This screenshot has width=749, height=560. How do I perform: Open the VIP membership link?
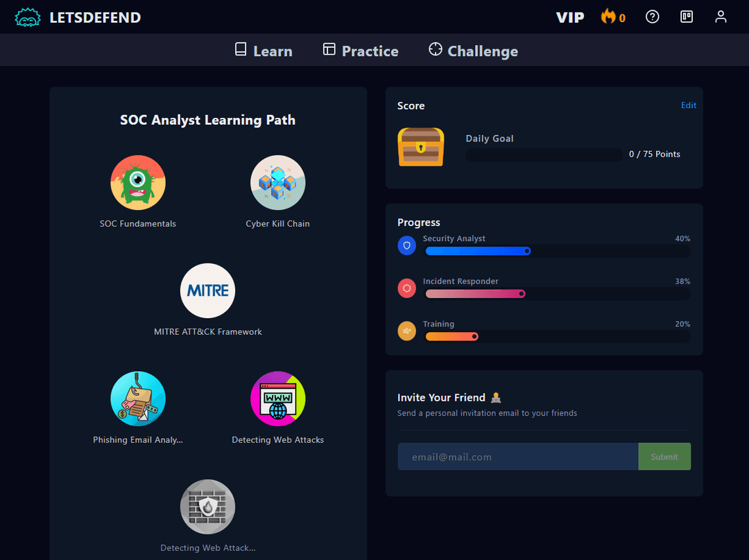pyautogui.click(x=570, y=17)
